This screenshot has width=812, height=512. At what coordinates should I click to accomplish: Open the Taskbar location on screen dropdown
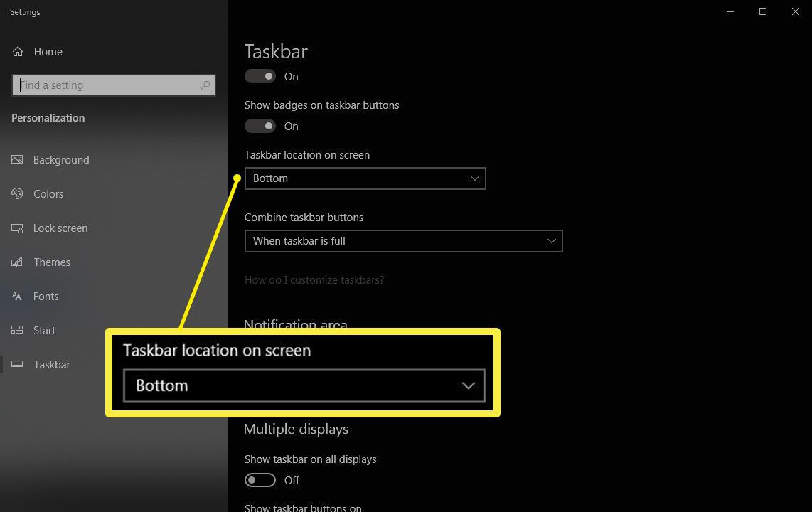(365, 178)
